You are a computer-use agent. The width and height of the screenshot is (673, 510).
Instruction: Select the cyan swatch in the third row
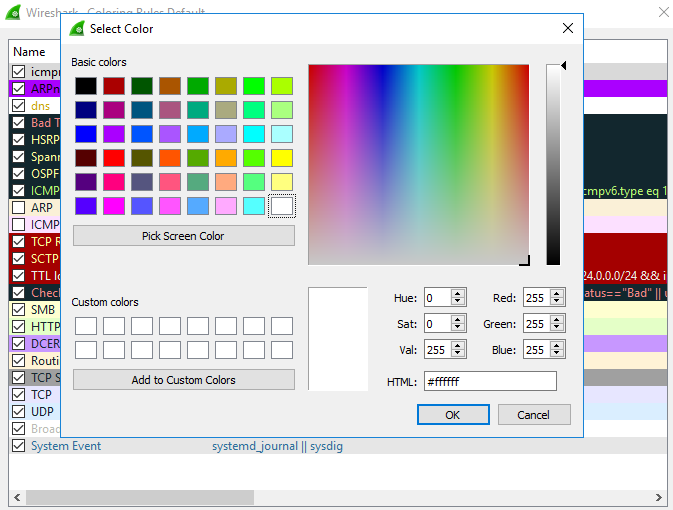[254, 134]
